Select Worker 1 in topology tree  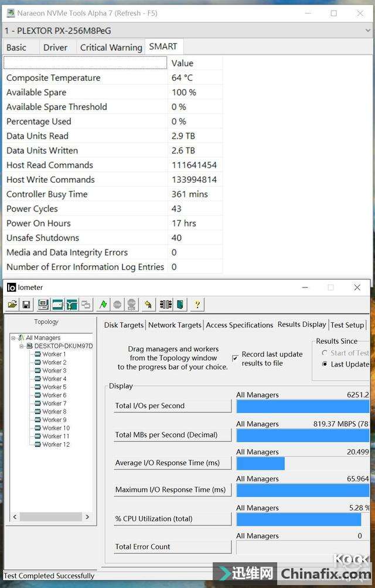(x=54, y=354)
